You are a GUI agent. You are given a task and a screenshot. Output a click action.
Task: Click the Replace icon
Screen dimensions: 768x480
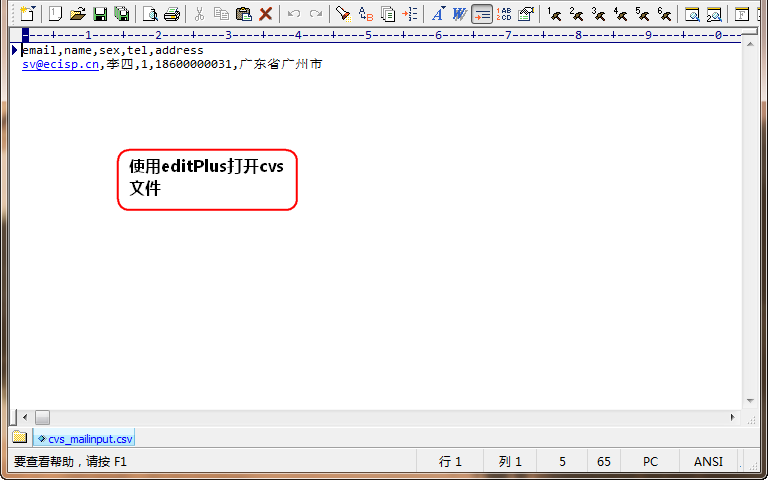pos(365,14)
